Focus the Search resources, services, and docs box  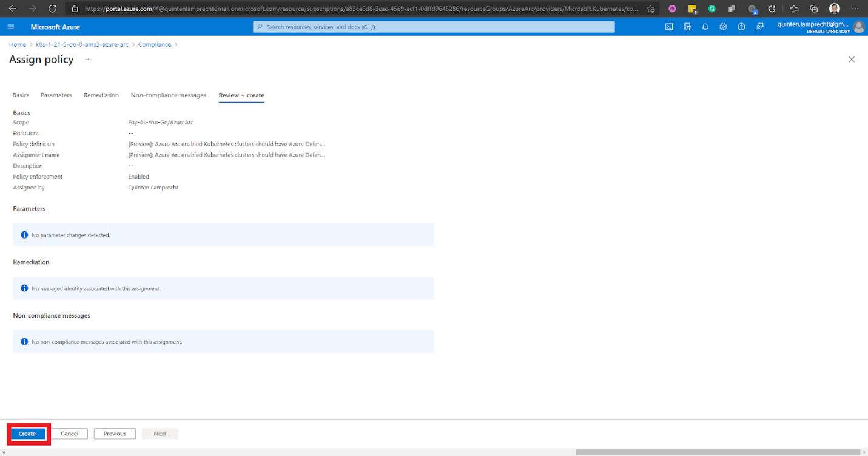click(x=434, y=27)
